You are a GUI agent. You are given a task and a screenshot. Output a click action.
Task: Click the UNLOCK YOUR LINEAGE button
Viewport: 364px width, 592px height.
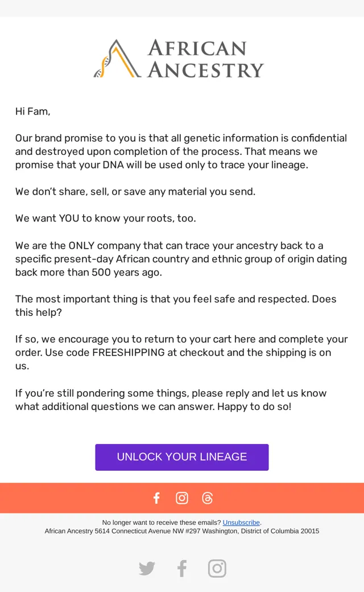click(x=182, y=457)
